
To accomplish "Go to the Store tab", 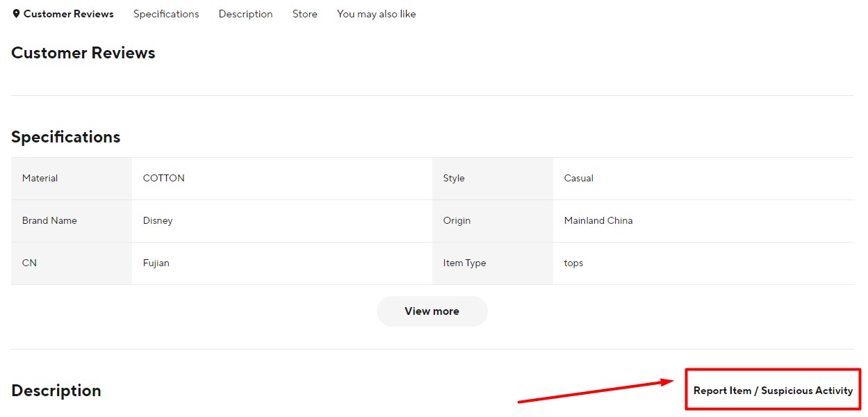I will point(304,13).
